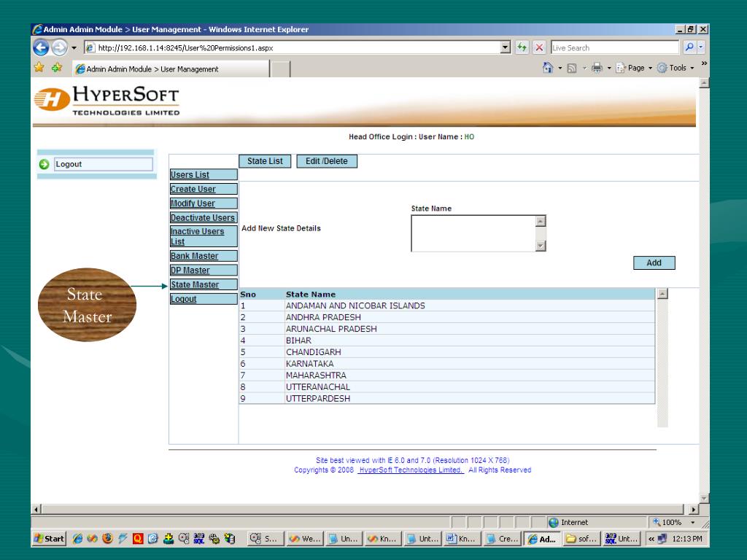Expand the address bar URL history dropdown
Image resolution: width=747 pixels, height=560 pixels.
pyautogui.click(x=506, y=47)
